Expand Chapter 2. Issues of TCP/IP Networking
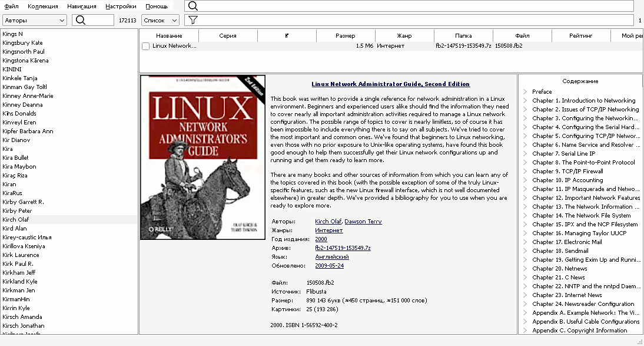644x346 pixels. (x=525, y=110)
